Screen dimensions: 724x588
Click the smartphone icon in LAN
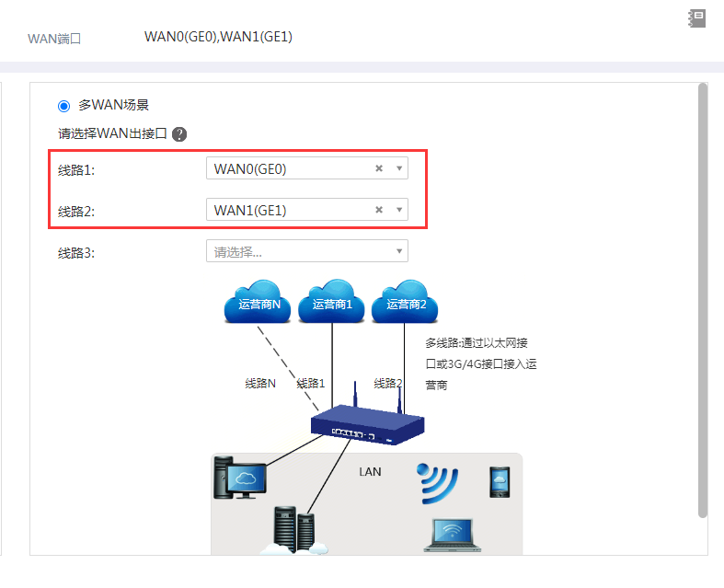(500, 482)
